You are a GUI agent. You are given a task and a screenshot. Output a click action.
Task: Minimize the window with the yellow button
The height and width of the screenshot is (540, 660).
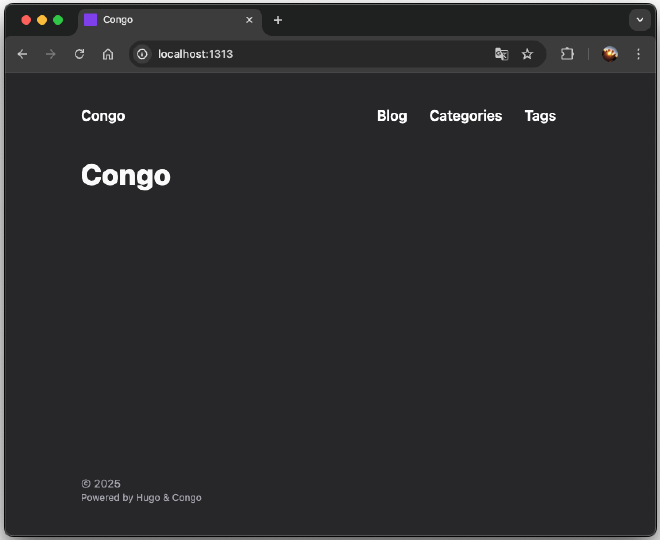click(42, 20)
